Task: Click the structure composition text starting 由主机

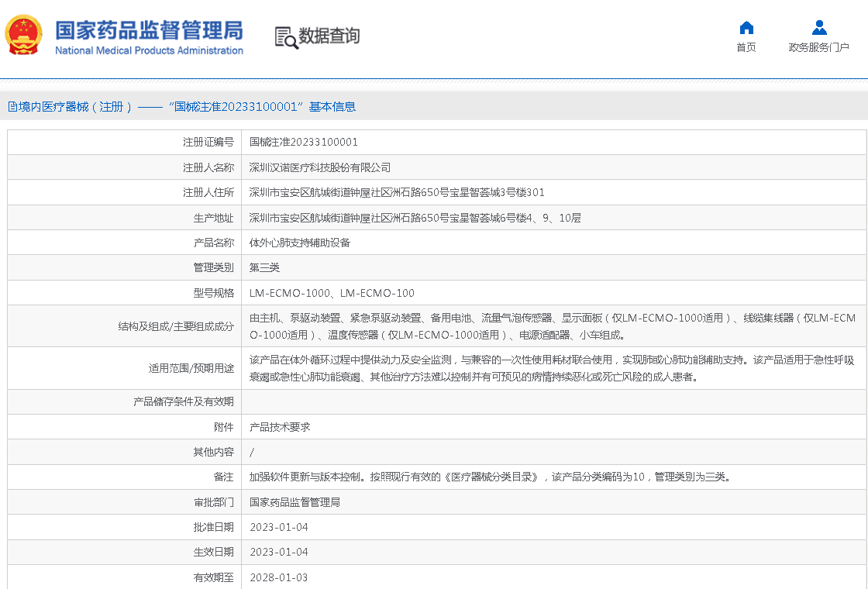Action: (x=553, y=326)
